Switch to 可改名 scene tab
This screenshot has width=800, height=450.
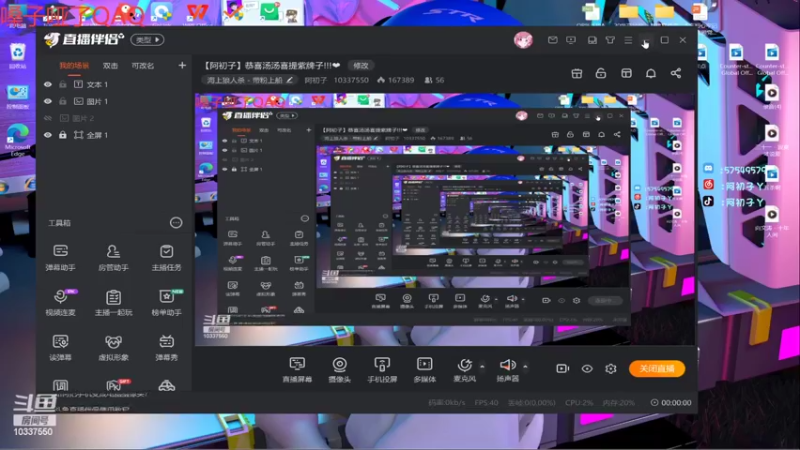click(x=142, y=65)
